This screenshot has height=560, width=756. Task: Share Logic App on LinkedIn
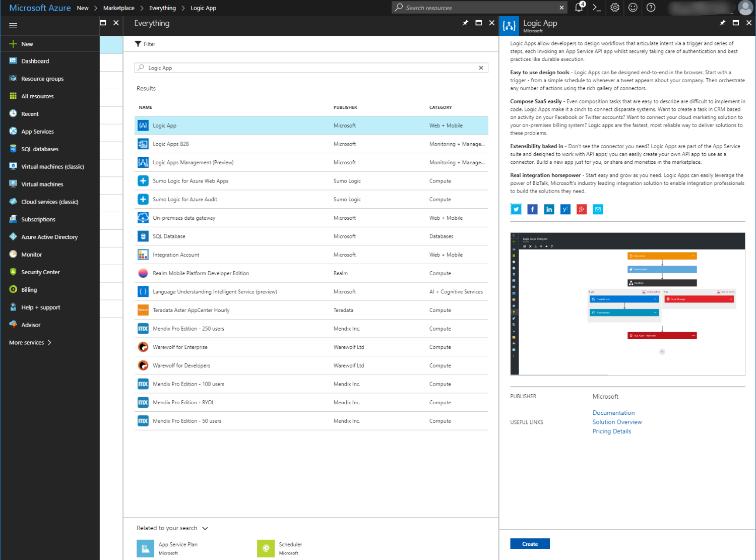tap(549, 209)
